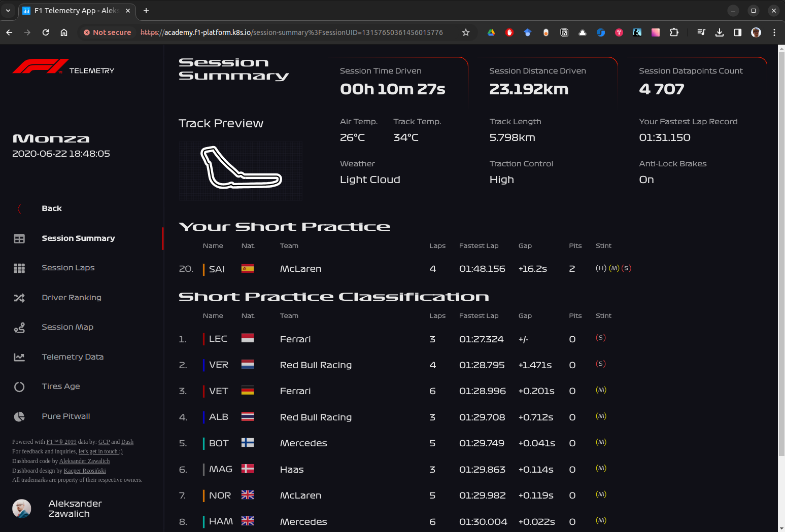Go Back from the sidebar
Viewport: 785px width, 532px height.
(x=52, y=208)
